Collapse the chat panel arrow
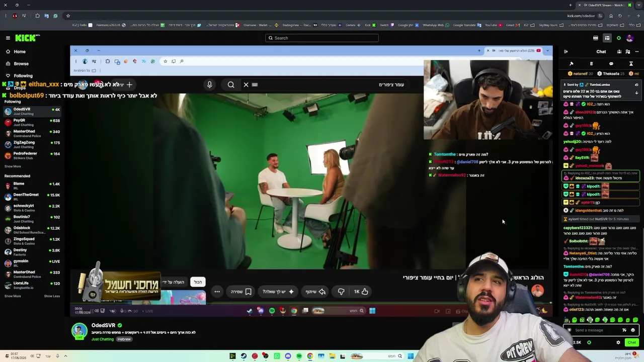Screen dimensions: 644x362 (566, 52)
